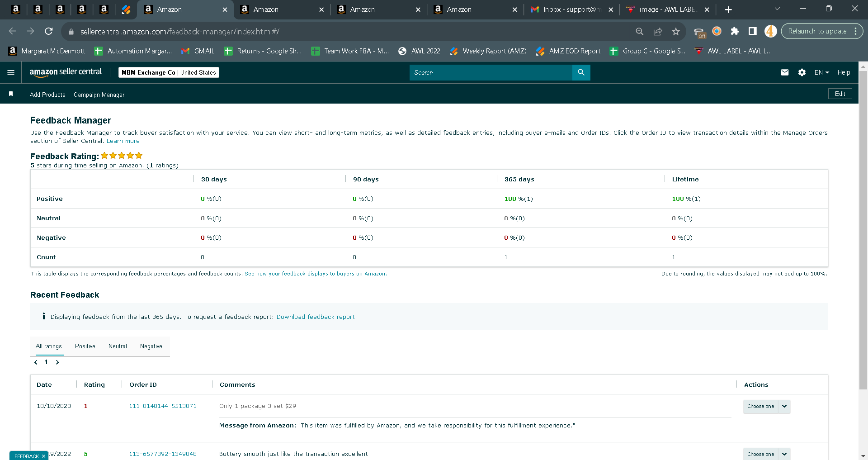Click the Lifetime positive value 100 %(1)
The width and height of the screenshot is (868, 460).
tap(686, 199)
